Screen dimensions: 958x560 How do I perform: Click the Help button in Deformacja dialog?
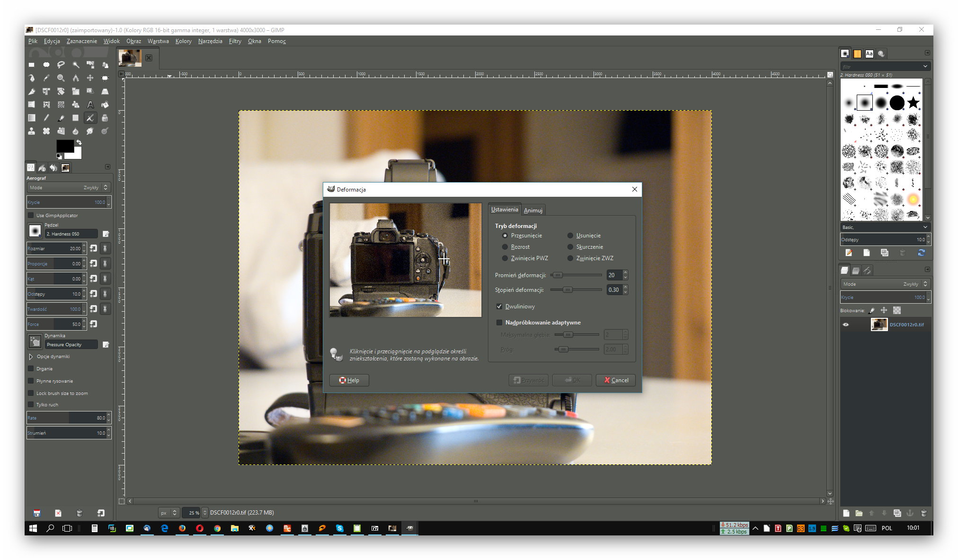click(x=349, y=380)
